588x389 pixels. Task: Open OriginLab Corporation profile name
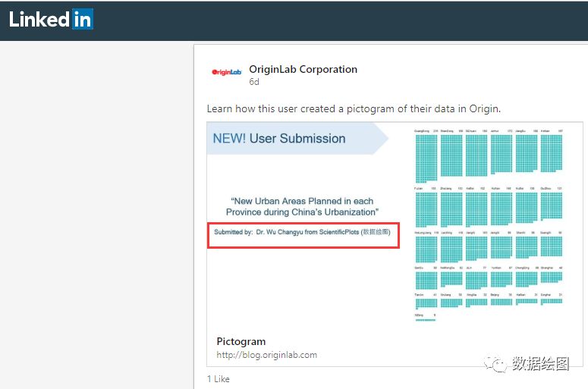coord(303,69)
